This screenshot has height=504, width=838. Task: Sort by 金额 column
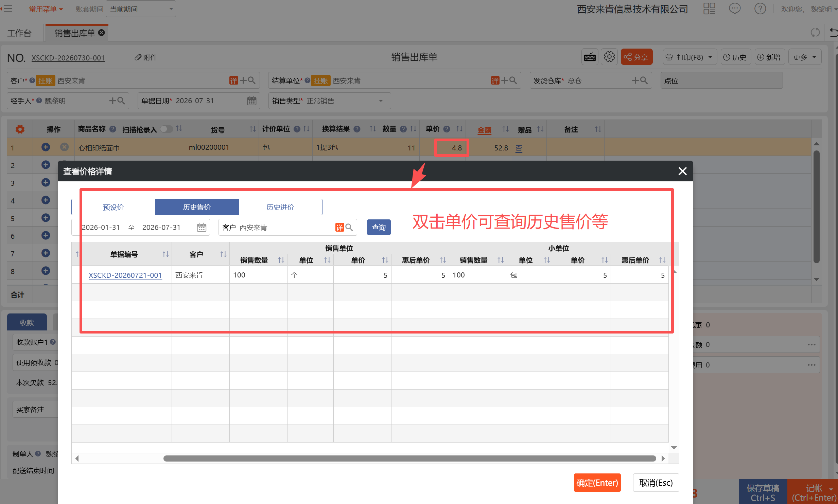(x=506, y=129)
